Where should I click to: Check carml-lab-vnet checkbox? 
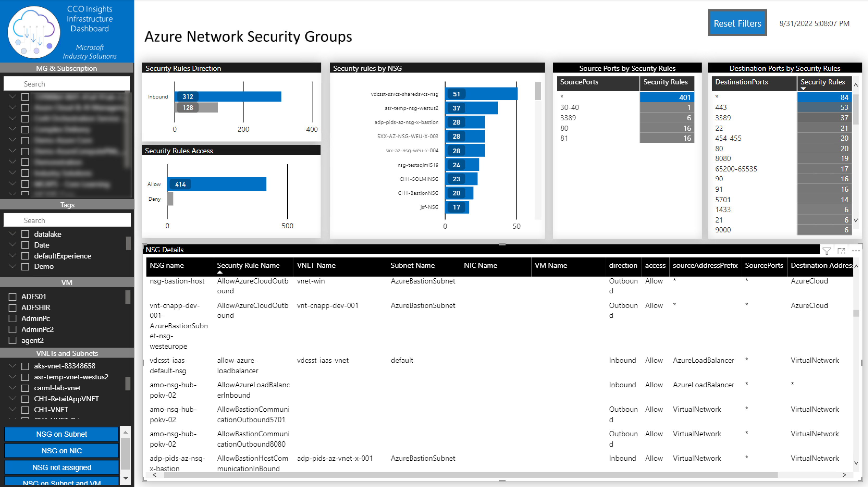[25, 388]
